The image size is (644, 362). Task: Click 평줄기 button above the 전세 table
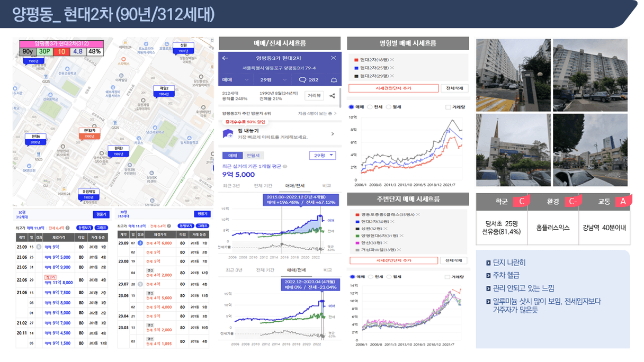pos(201,213)
